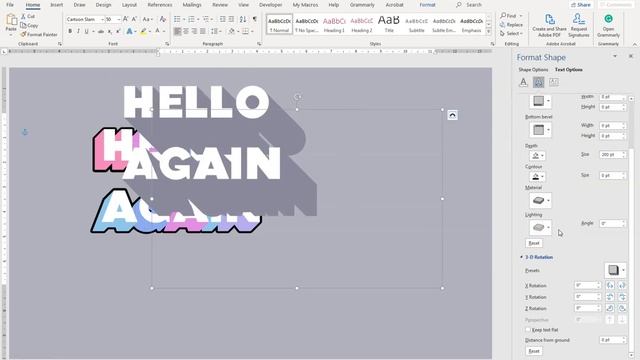Decrease the paragraph indent
This screenshot has height=360, width=640.
(x=222, y=19)
